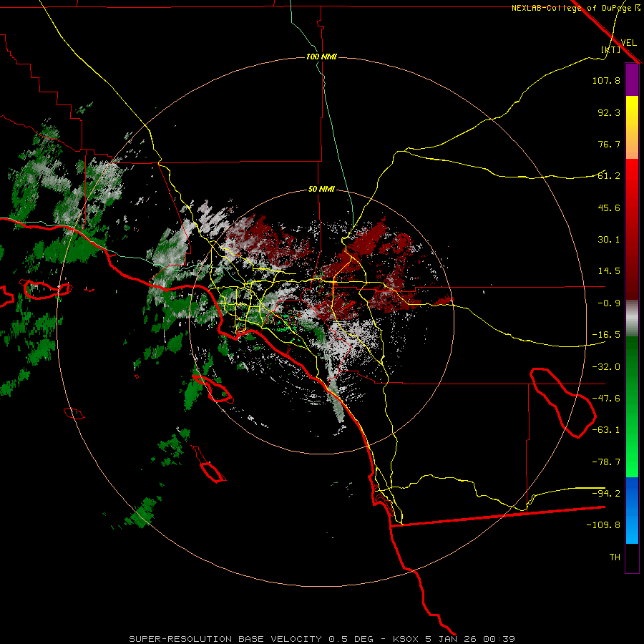Image resolution: width=644 pixels, height=644 pixels.
Task: Click the NEXLAB-College of DuPage credit text
Action: pyautogui.click(x=575, y=8)
